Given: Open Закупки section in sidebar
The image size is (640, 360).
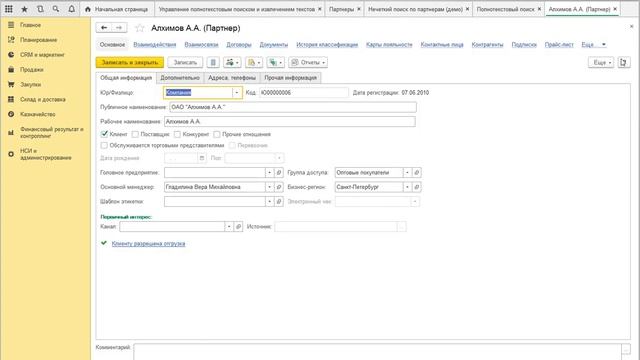Looking at the screenshot, I should tap(31, 84).
